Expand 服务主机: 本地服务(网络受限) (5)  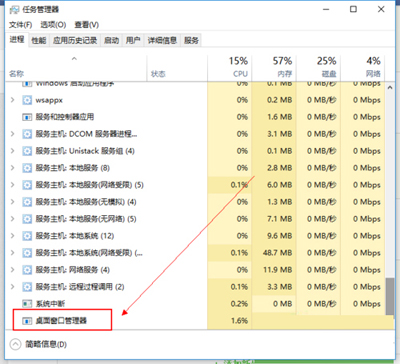pos(13,185)
